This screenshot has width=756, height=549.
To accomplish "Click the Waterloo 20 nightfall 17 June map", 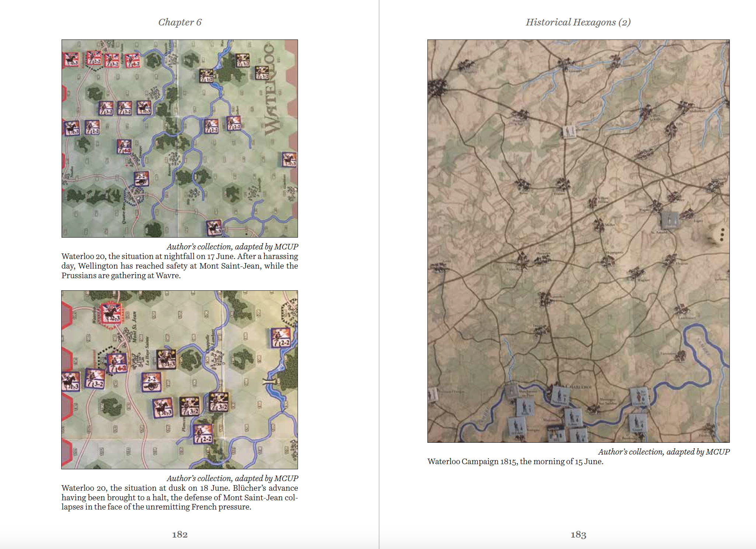I will click(180, 138).
